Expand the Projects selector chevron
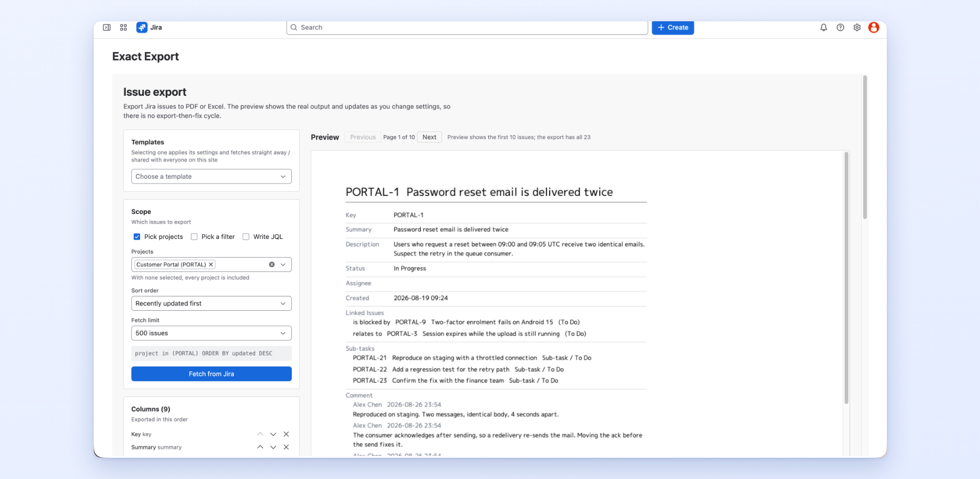This screenshot has width=980, height=479. coord(283,265)
